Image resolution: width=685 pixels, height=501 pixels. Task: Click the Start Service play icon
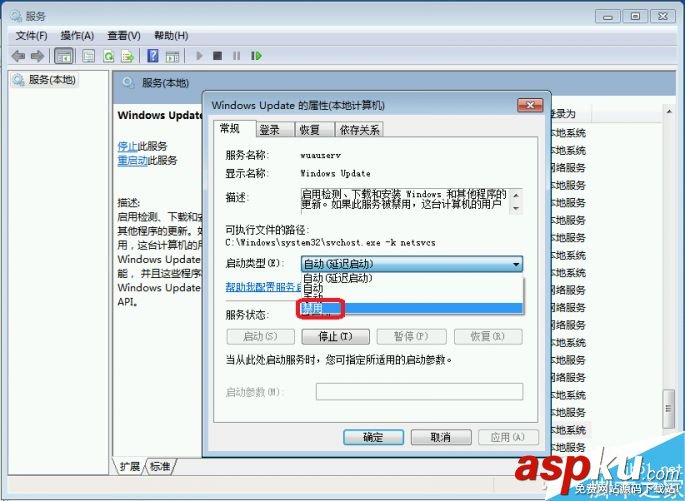click(x=199, y=56)
